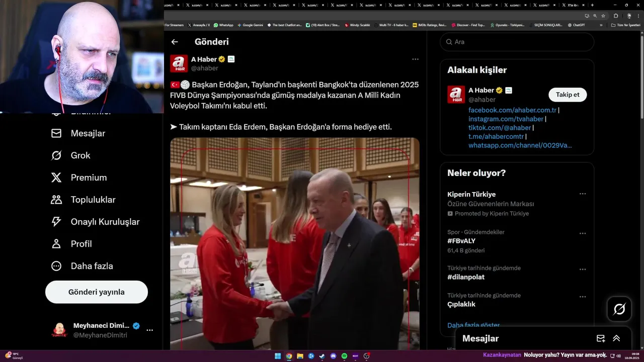
Task: Click A Haber name in post header
Action: (x=204, y=59)
